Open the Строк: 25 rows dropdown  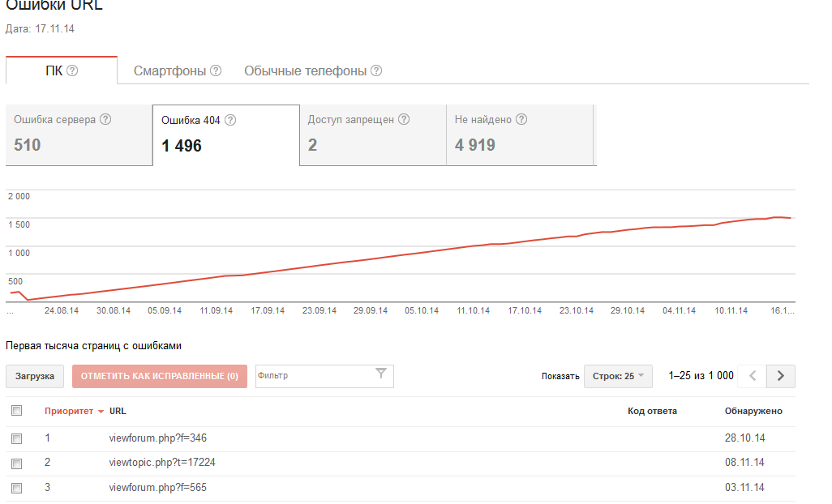coord(618,376)
